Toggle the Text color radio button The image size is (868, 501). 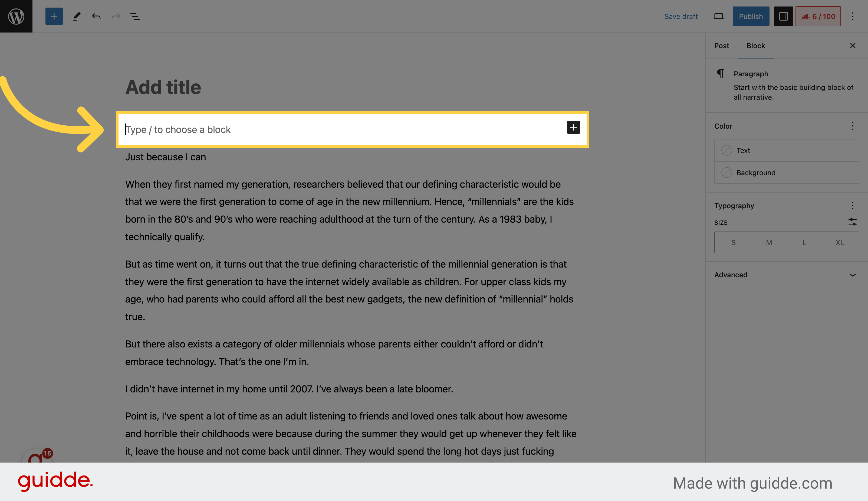[726, 150]
